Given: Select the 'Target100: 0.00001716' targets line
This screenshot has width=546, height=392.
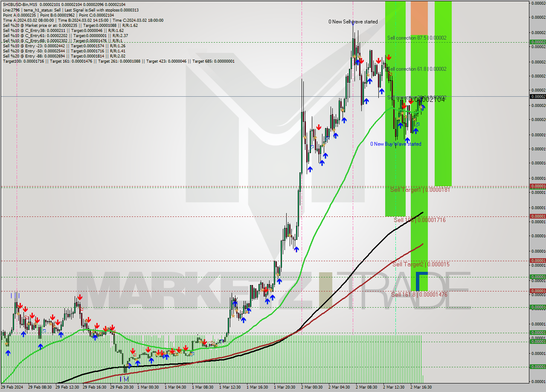Looking at the screenshot, I should [x=119, y=61].
